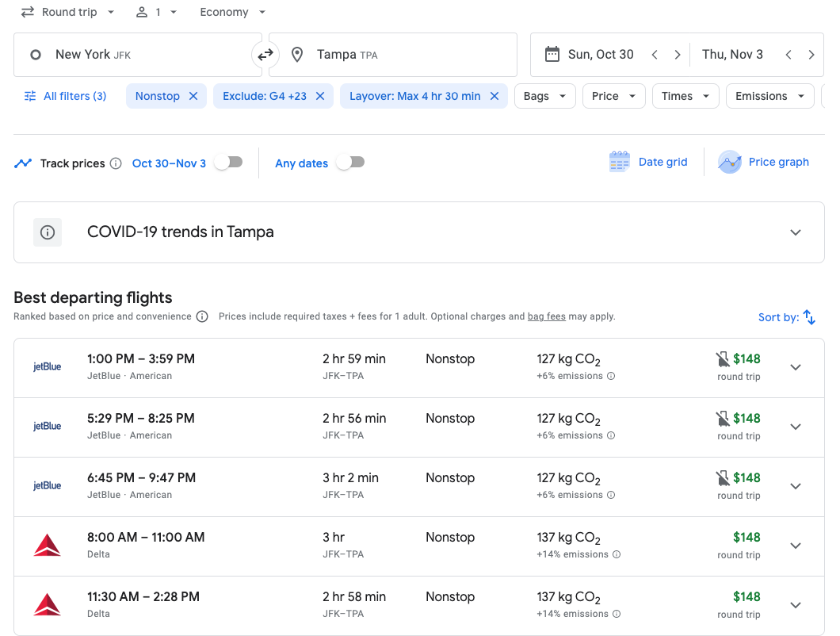840x636 pixels.
Task: Click the Oct 30–Nov 3 dates link
Action: point(169,163)
